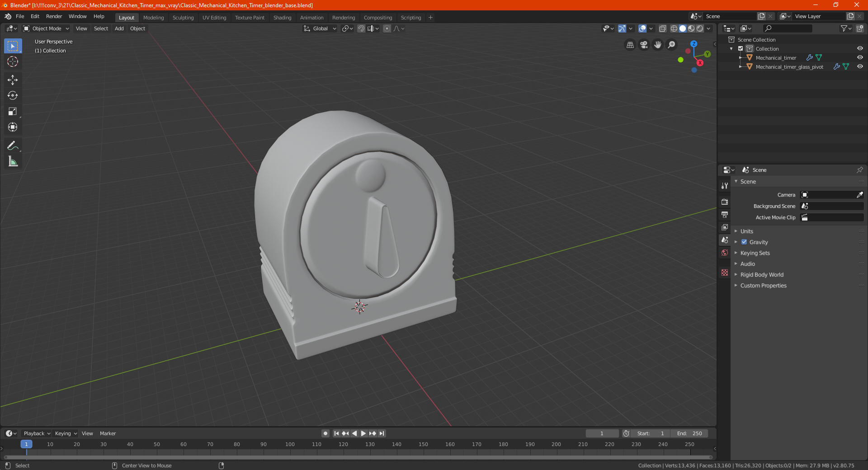Hide Mechanical_timer_glass_pivot object
Screen dimensions: 868x470
coord(860,67)
